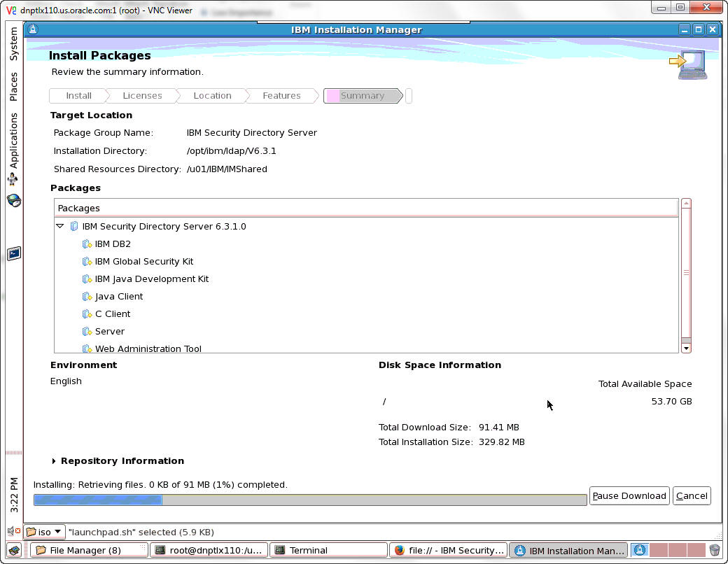Viewport: 728px width, 564px height.
Task: Click the show desktop icon in bottom panel
Action: (14, 550)
